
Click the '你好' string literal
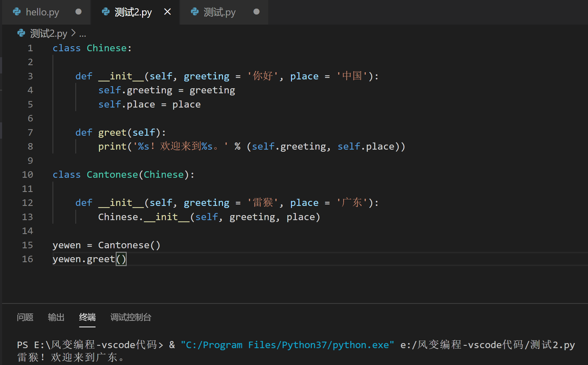pos(263,76)
